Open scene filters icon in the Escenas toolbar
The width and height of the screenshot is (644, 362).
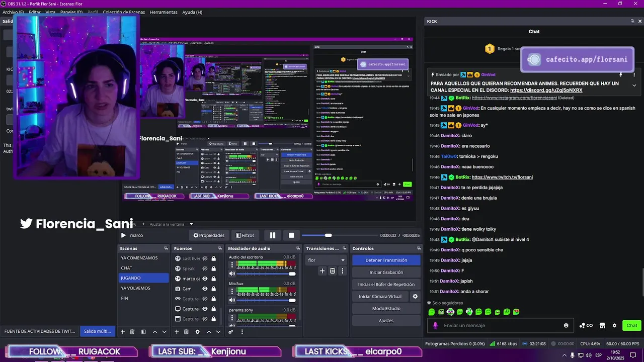143,332
